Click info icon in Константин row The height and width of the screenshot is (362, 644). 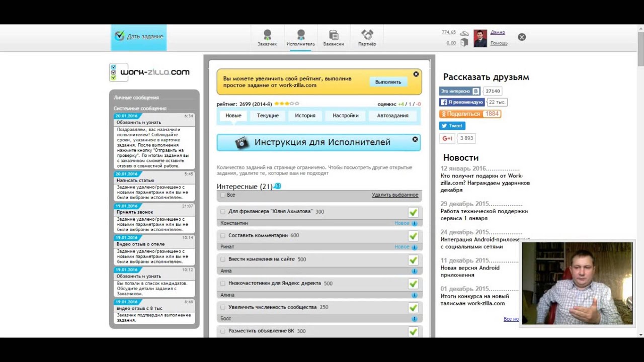(415, 223)
